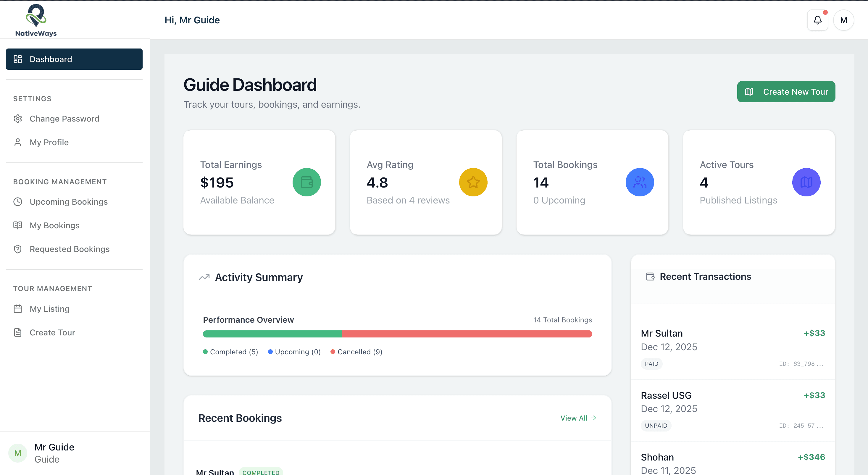The image size is (868, 475).
Task: Click the Create Tour document icon
Action: 18,332
